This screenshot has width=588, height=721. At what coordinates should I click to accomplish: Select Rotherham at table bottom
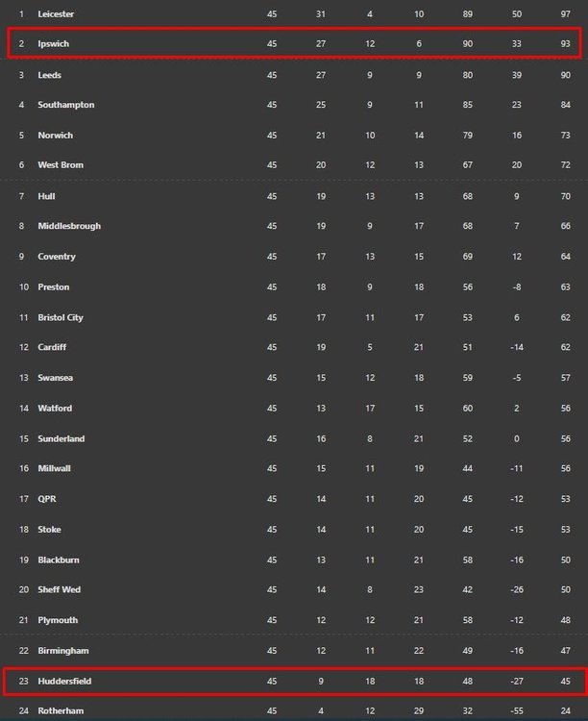[x=60, y=711]
